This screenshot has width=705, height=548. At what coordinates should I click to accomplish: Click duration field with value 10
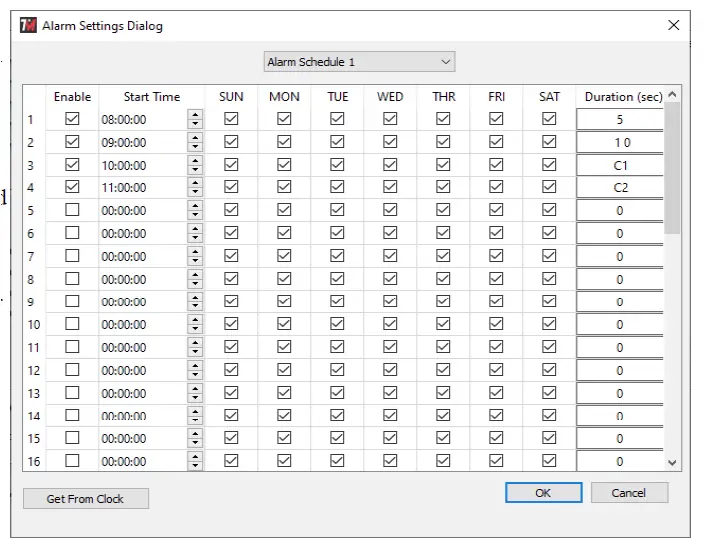620,143
